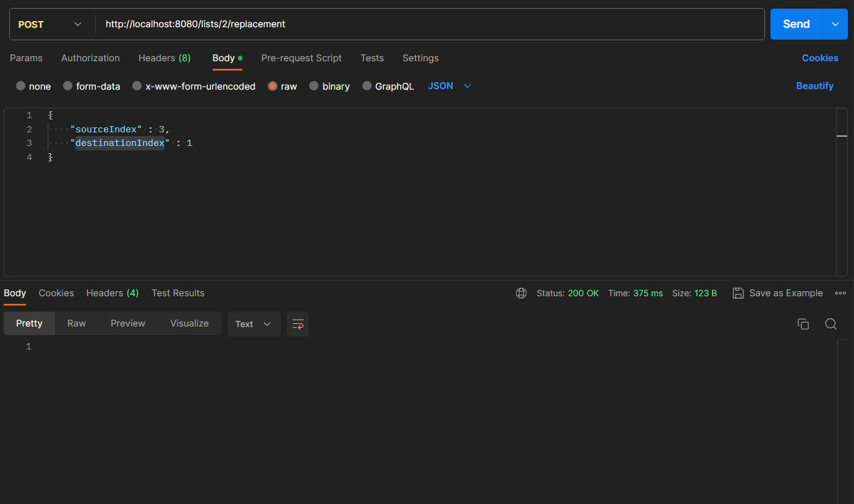Open the Text response format dropdown

point(254,323)
